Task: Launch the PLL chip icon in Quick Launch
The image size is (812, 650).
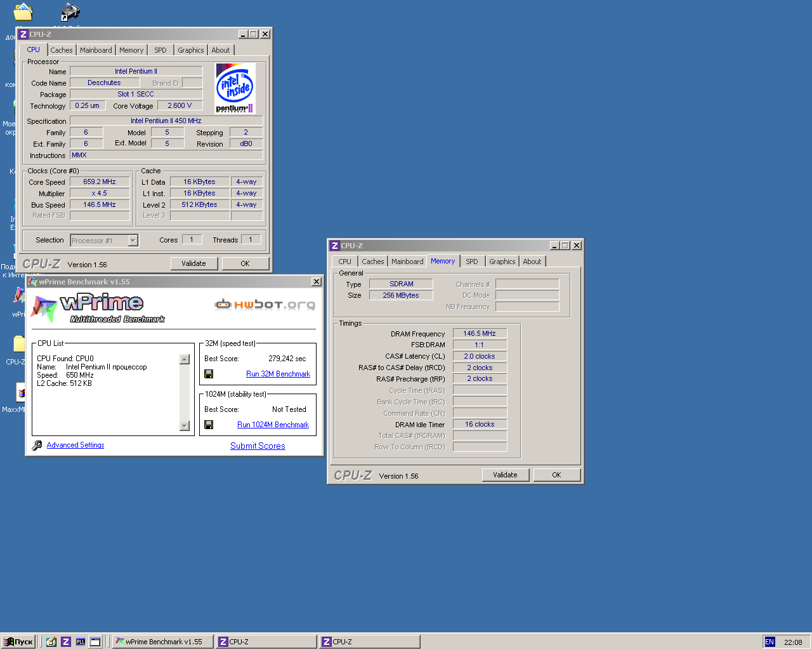Action: tap(81, 642)
